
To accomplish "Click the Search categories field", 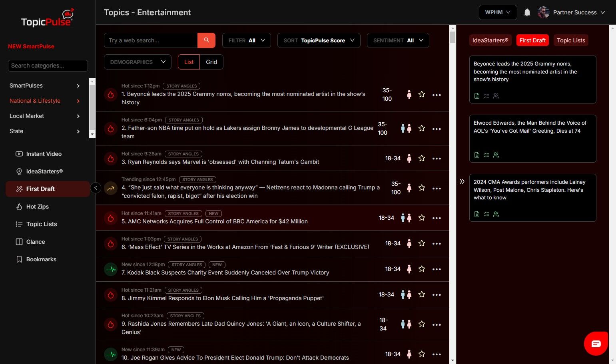I will pos(48,66).
